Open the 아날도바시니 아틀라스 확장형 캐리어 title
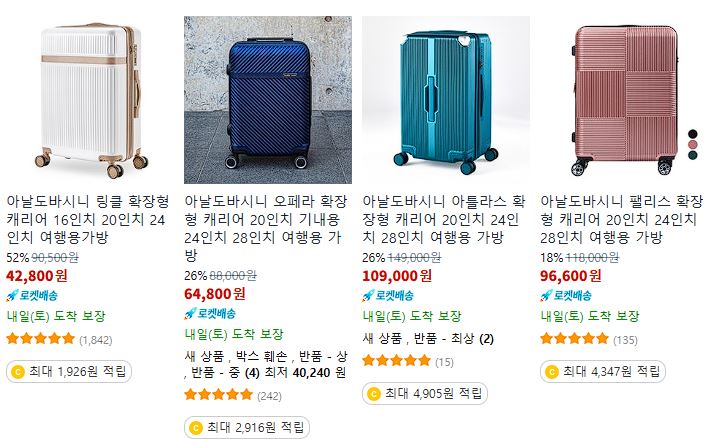Image resolution: width=715 pixels, height=439 pixels. [444, 219]
